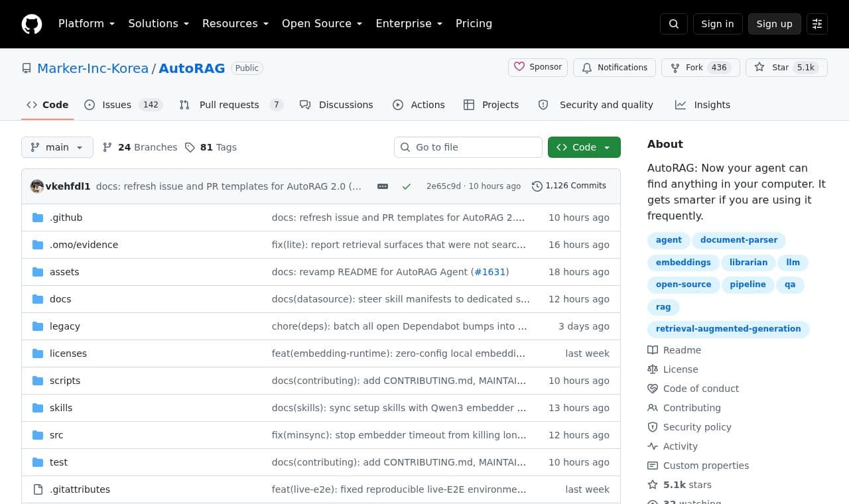Screen dimensions: 849x504
Task: Switch to the Pull requests tab
Action: point(231,105)
